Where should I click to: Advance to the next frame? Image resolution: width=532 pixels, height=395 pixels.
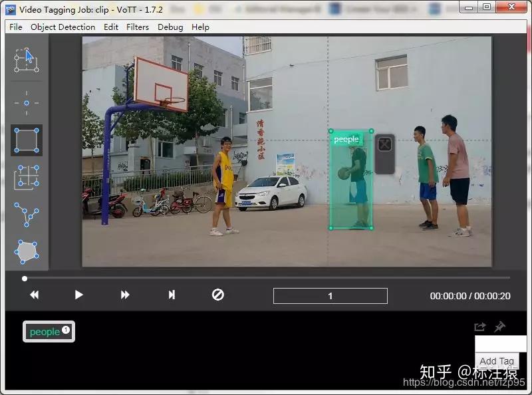point(124,295)
